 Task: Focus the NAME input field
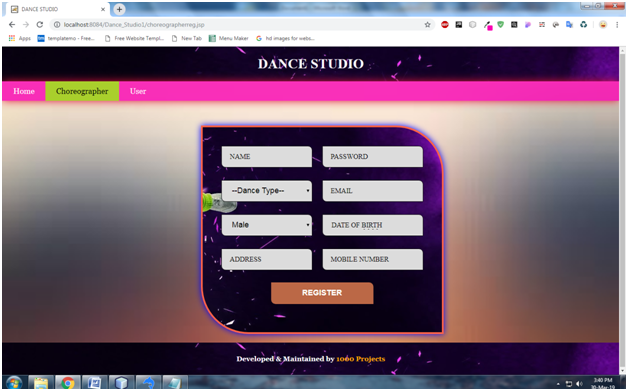[267, 157]
